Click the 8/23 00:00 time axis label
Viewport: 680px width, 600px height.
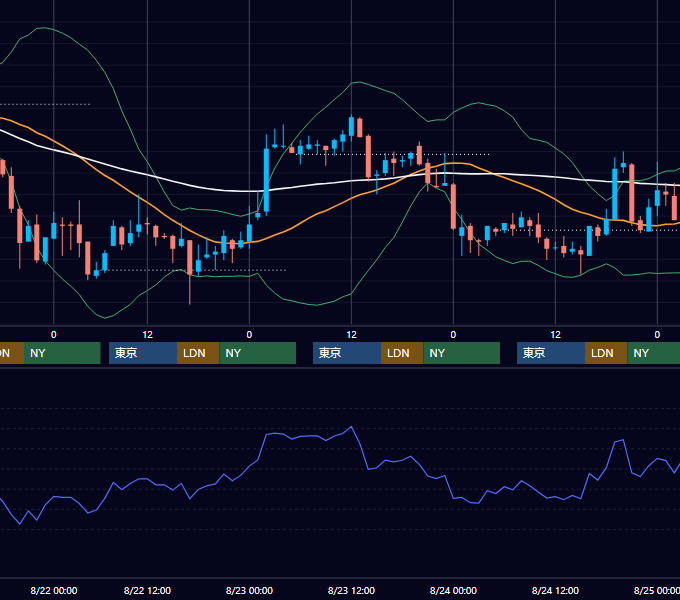pyautogui.click(x=249, y=590)
